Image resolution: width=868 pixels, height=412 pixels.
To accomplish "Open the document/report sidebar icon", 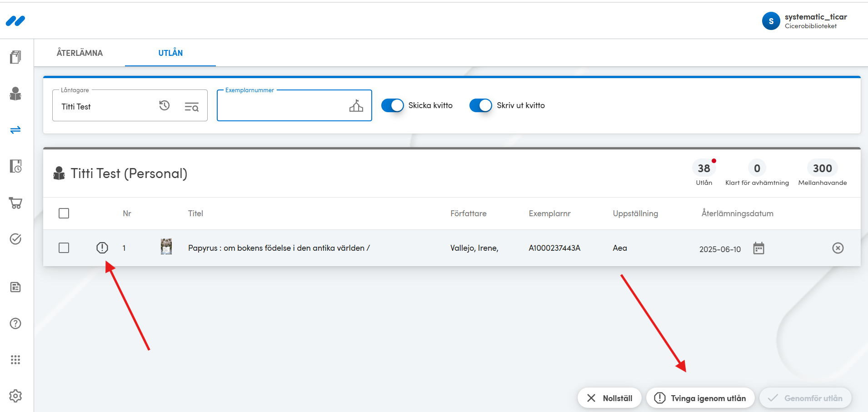I will [x=15, y=287].
